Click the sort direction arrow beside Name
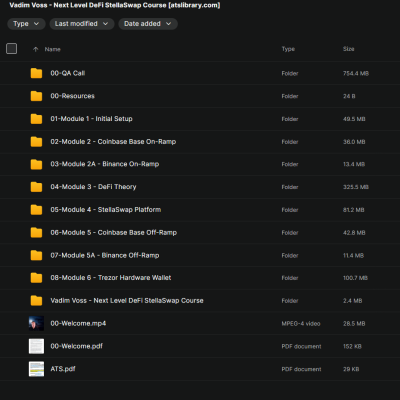Screen dimensions: 400x400 36,49
